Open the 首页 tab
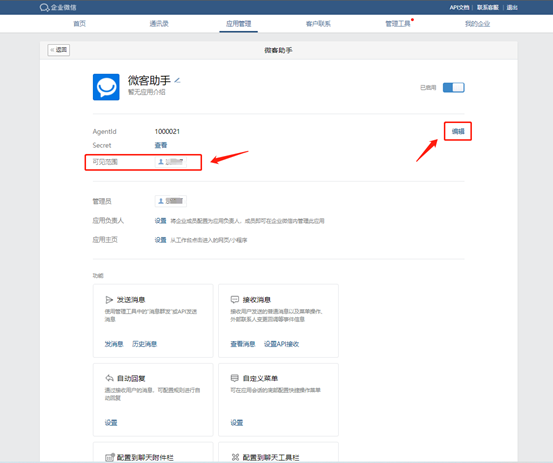This screenshot has height=463, width=553. point(79,24)
